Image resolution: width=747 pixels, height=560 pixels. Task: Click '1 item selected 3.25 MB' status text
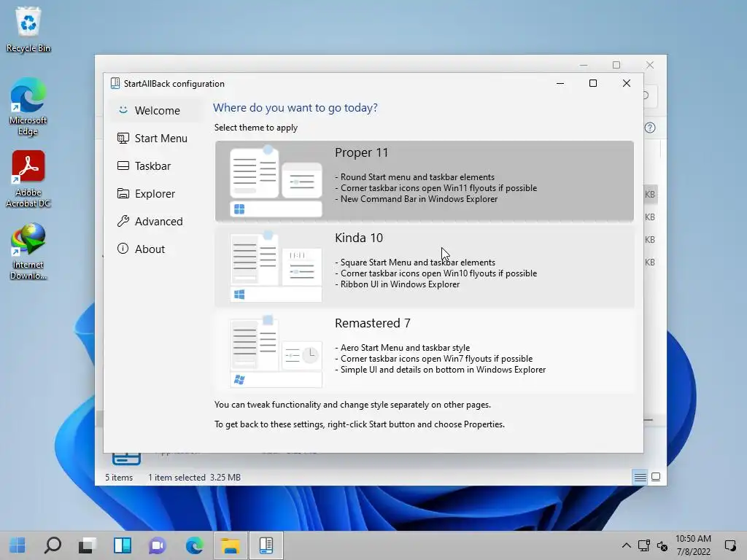[x=194, y=477]
